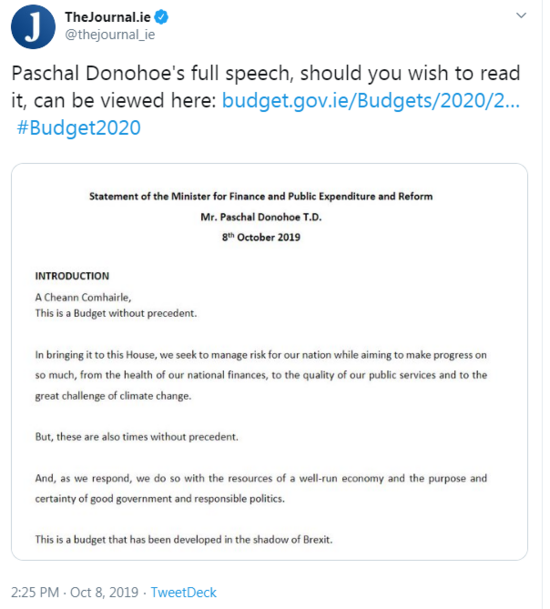Click the great challenge of climate change line
Viewport: 550px width, 609px height.
coord(113,396)
